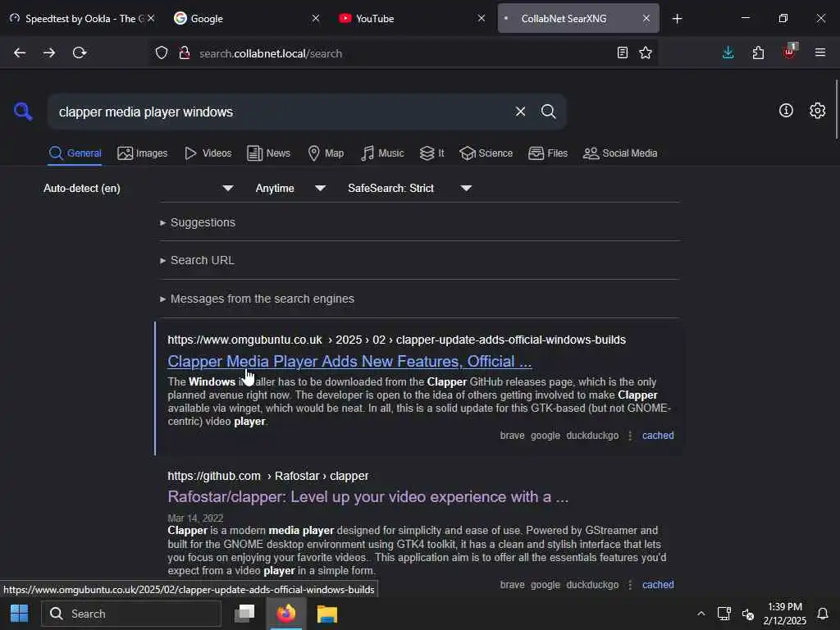This screenshot has height=630, width=840.
Task: Select the Videos search category
Action: click(208, 153)
